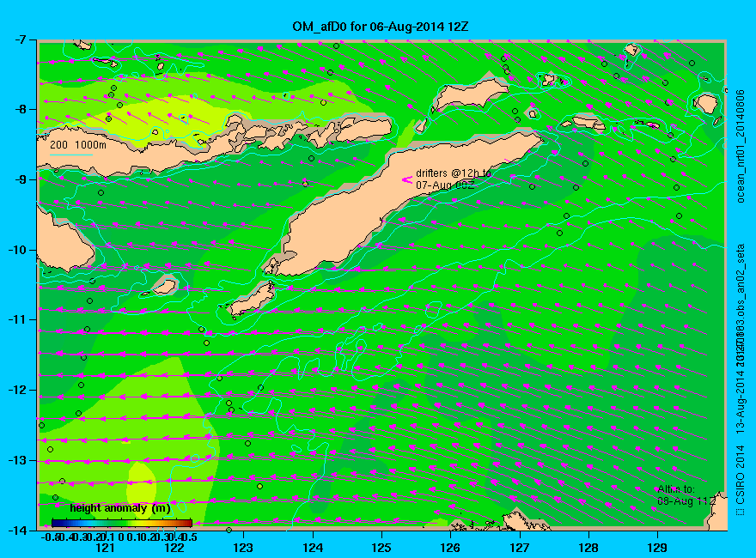Click longitude axis label '128'
756x558 pixels.
(588, 548)
